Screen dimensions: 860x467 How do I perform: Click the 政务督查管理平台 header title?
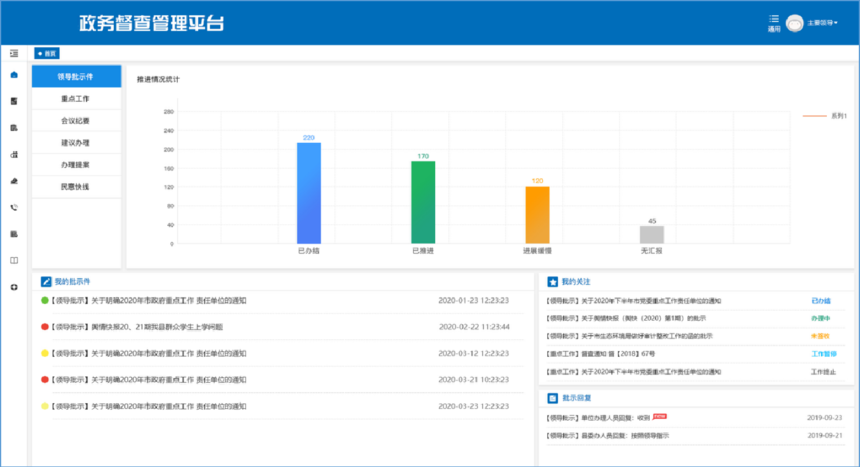pos(152,23)
